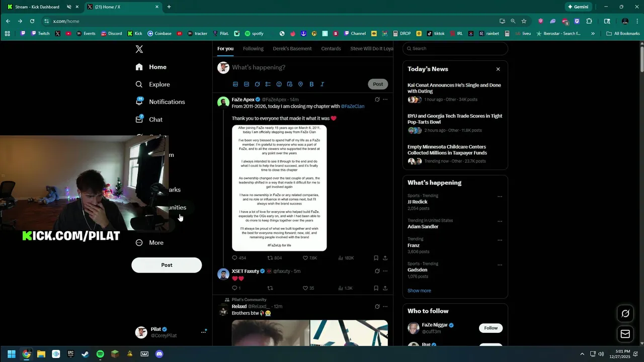Screen dimensions: 644x362
Task: Open the more menu on the Relaxd post
Action: point(385,306)
